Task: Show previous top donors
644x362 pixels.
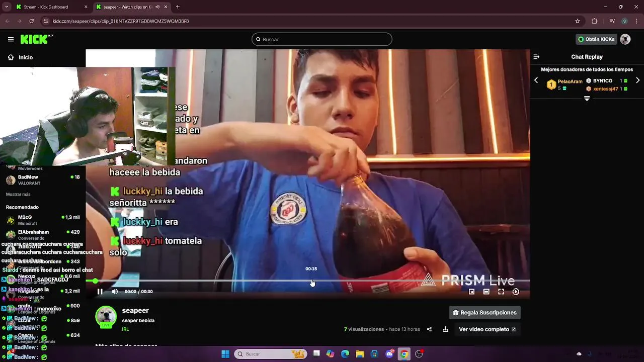Action: [x=536, y=80]
